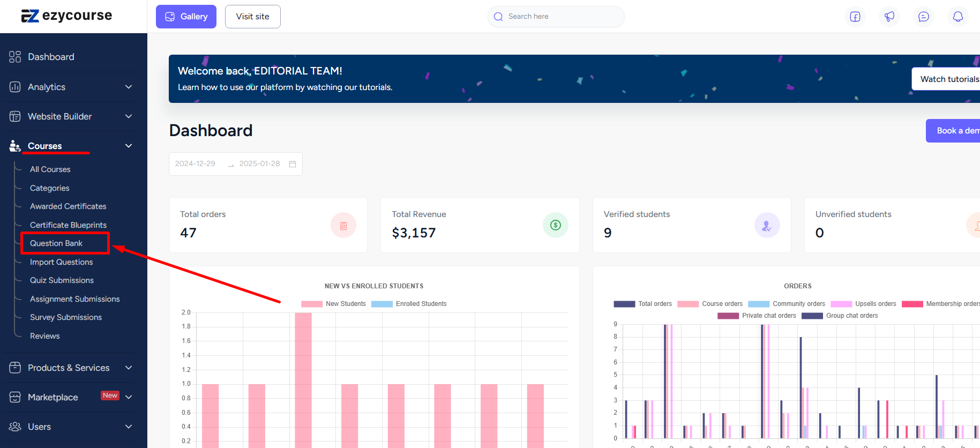
Task: Click the Total orders value 47
Action: 188,233
